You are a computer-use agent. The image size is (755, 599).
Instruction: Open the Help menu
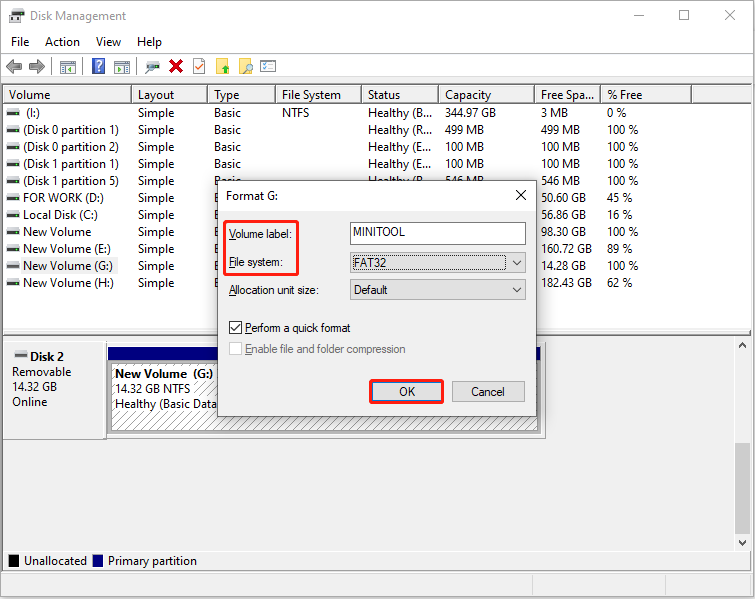149,42
